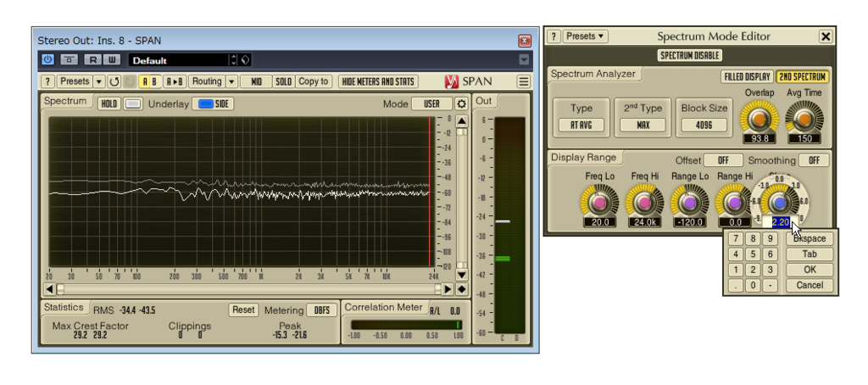This screenshot has width=868, height=385.
Task: Click Tab on the numeric keypad
Action: point(810,254)
